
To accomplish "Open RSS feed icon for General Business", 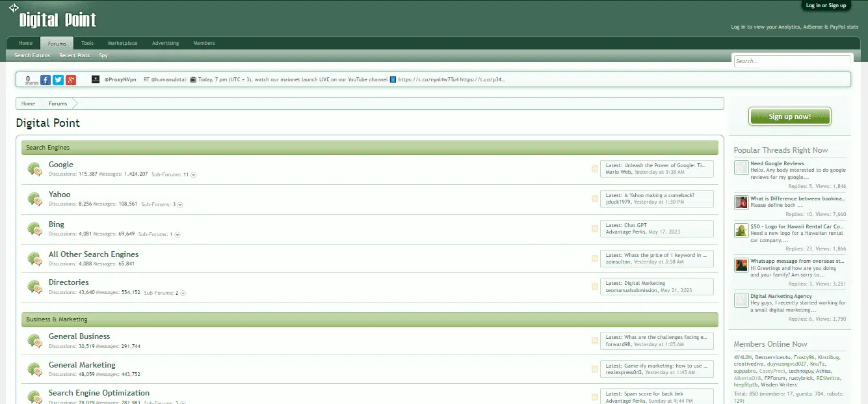I will [x=594, y=341].
